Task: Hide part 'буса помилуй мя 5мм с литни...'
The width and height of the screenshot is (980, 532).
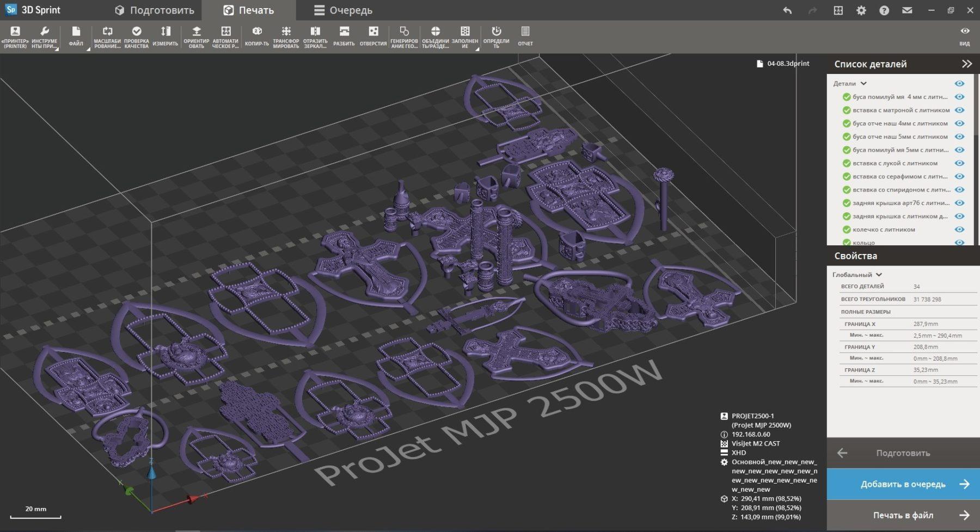Action: (959, 150)
